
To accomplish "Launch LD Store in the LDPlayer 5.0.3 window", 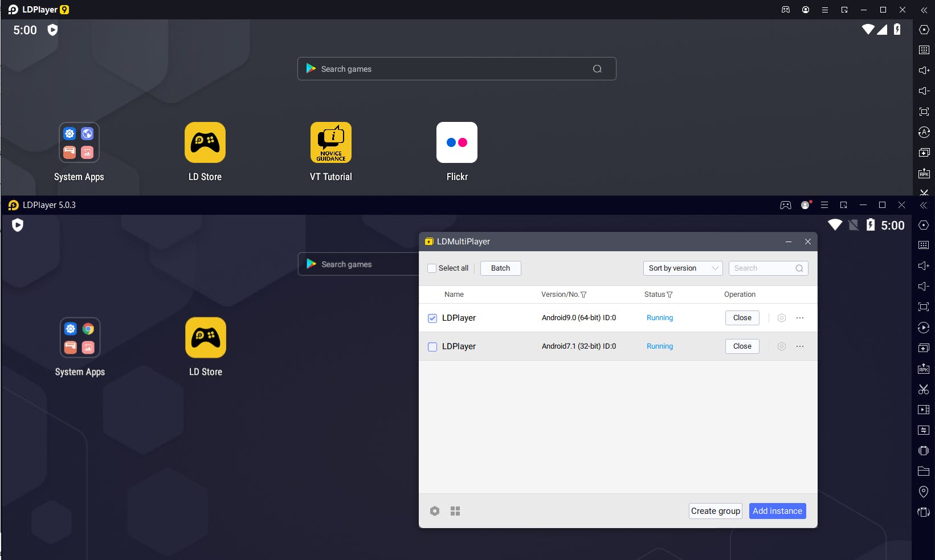I will pos(206,337).
